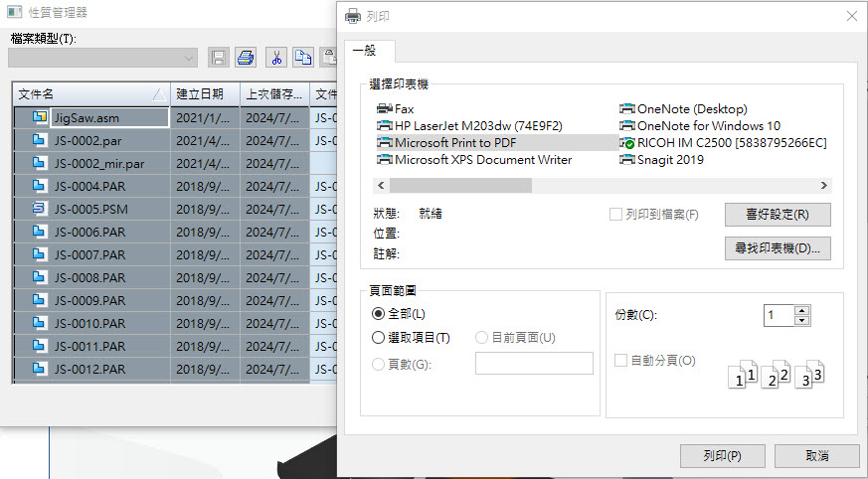Sort by the 建立日期 column header

(x=206, y=94)
